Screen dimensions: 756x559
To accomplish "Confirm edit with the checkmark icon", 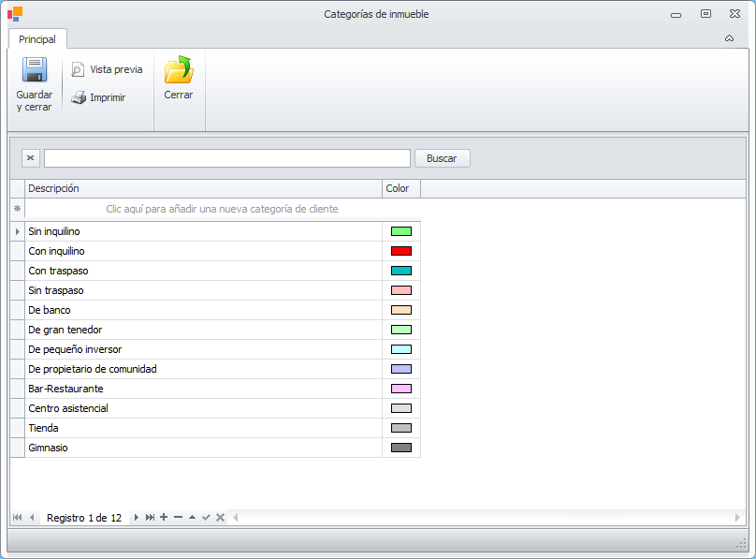I will (x=207, y=518).
